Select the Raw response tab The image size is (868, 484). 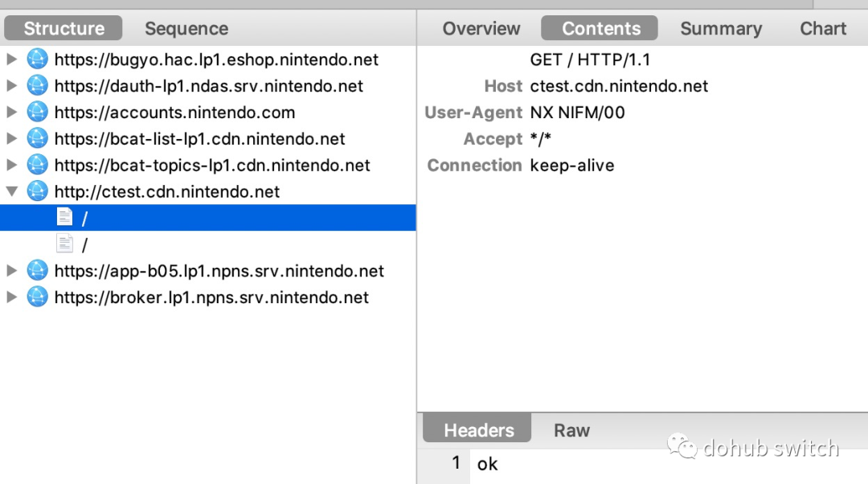(572, 430)
